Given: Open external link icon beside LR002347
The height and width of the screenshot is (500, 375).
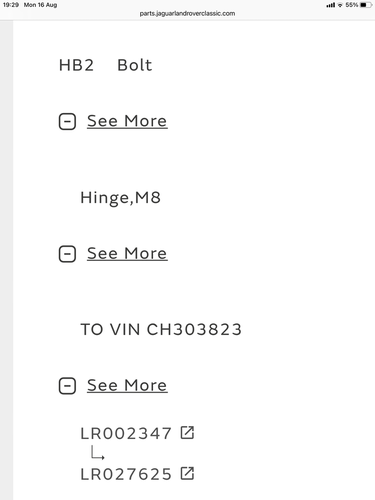Looking at the screenshot, I should 187,433.
